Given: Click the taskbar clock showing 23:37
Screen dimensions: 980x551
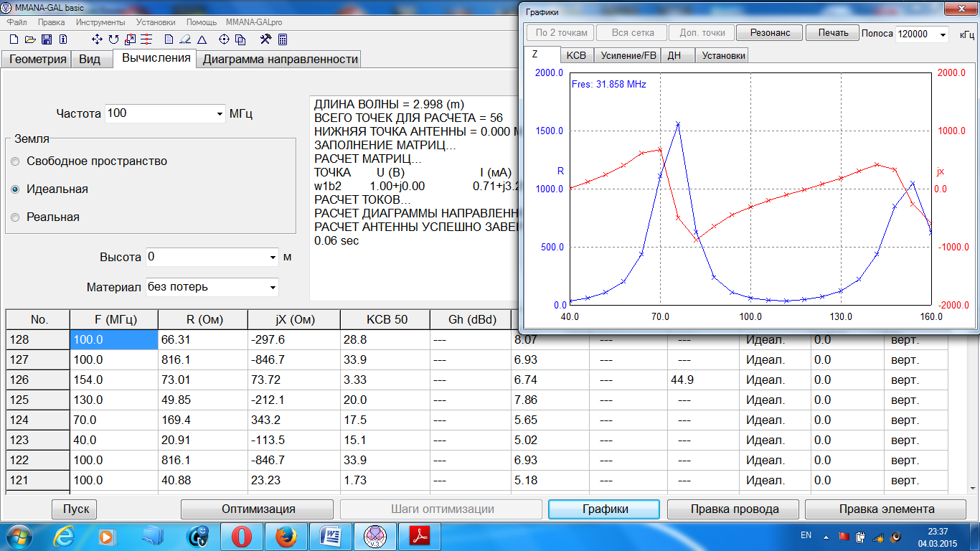Looking at the screenshot, I should point(938,536).
